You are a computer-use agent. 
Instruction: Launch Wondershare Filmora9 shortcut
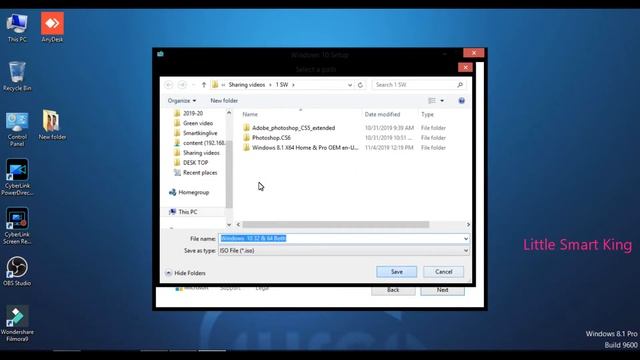(17, 323)
